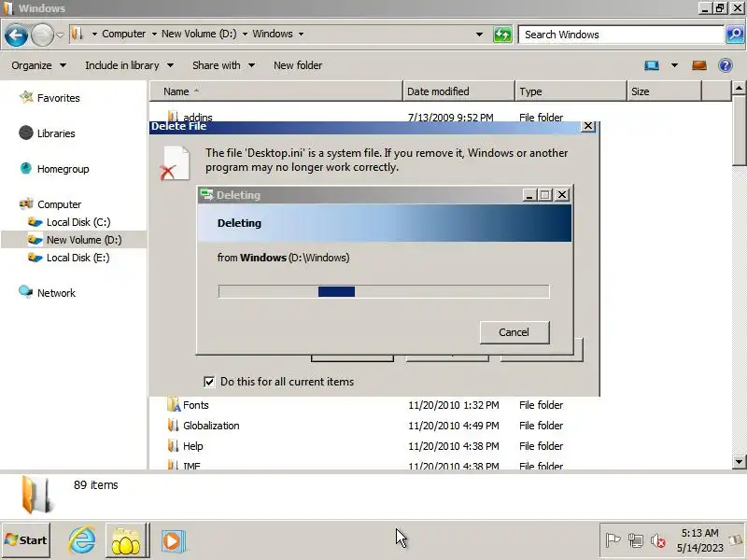Viewport: 747px width, 560px height.
Task: Select the addins folder row
Action: [x=363, y=116]
